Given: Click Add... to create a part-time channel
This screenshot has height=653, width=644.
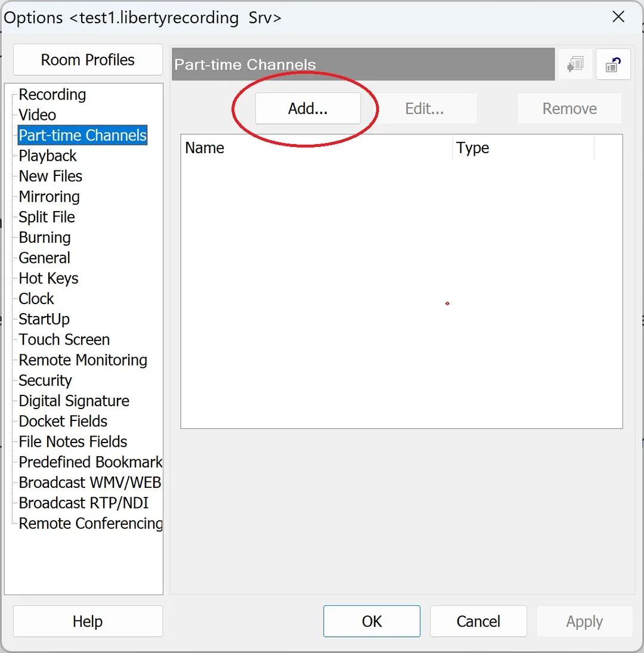Looking at the screenshot, I should pyautogui.click(x=308, y=109).
